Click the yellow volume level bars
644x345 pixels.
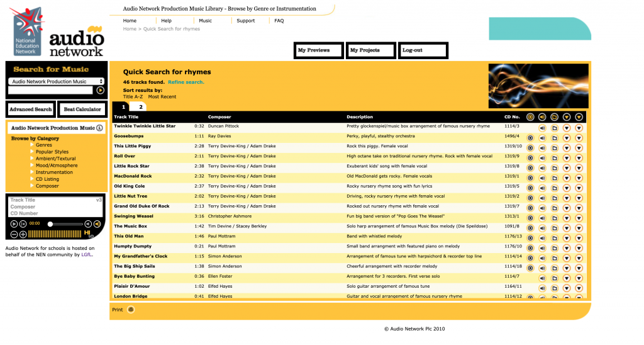[55, 234]
